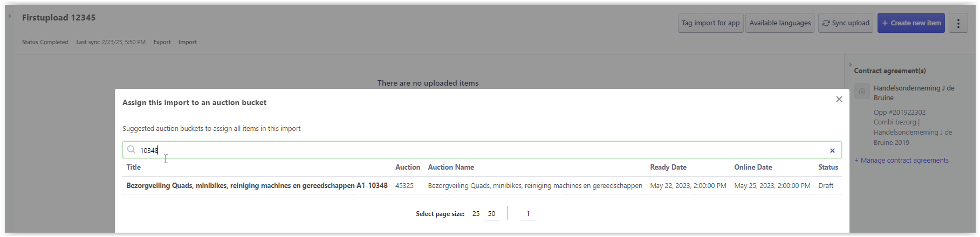Viewport: 980px width, 237px height.
Task: Click the Sync upload button
Action: 845,23
